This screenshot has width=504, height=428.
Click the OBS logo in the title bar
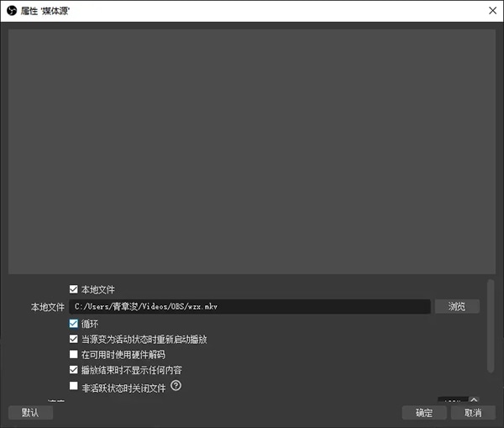click(x=12, y=11)
